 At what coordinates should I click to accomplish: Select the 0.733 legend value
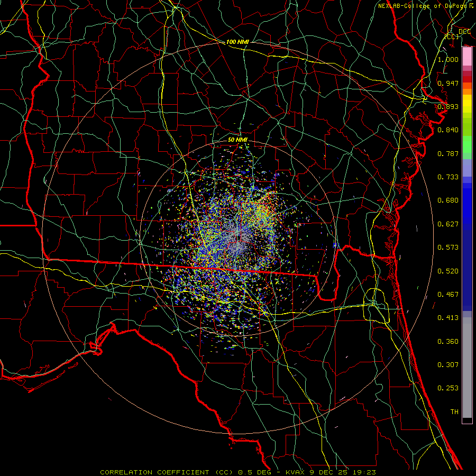[x=448, y=177]
